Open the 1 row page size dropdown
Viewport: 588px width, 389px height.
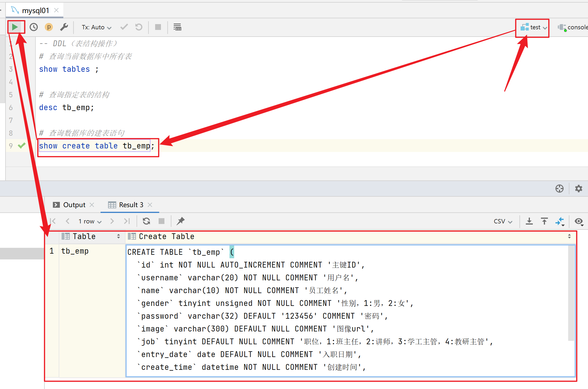click(x=90, y=221)
